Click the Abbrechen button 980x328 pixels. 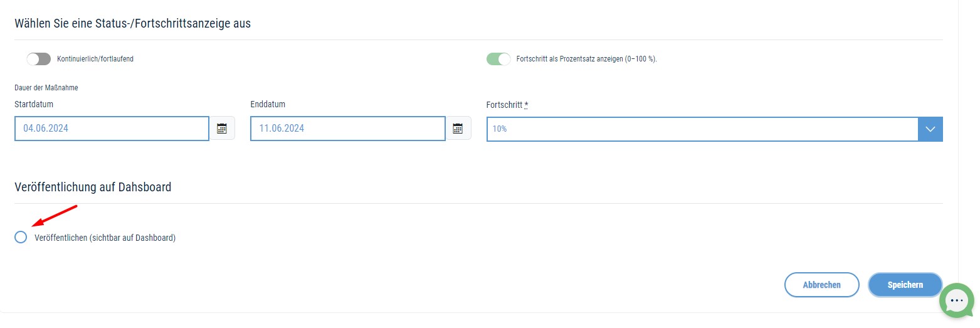tap(821, 285)
